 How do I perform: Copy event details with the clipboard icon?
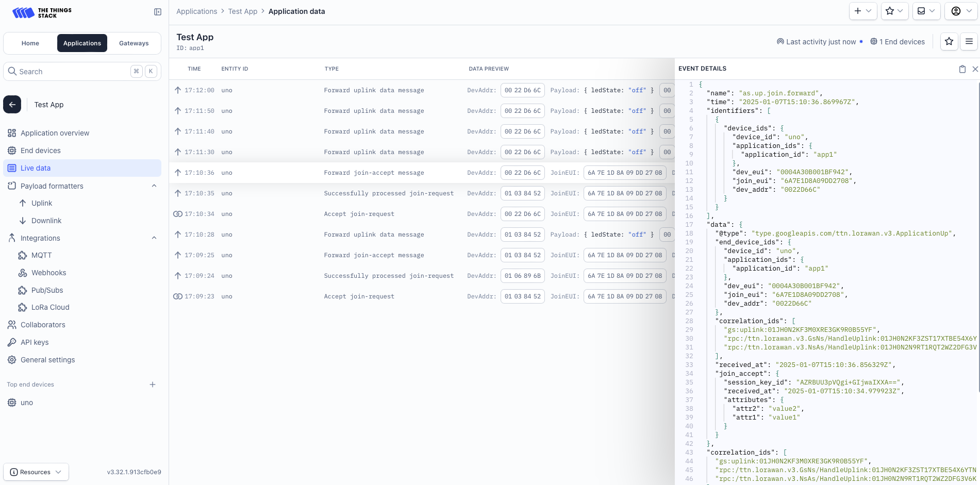(962, 69)
